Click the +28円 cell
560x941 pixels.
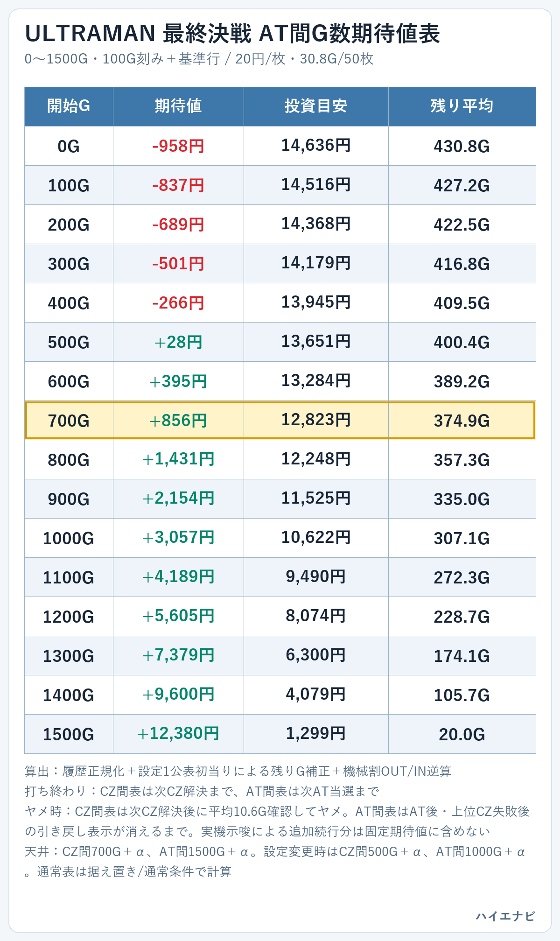(x=178, y=342)
